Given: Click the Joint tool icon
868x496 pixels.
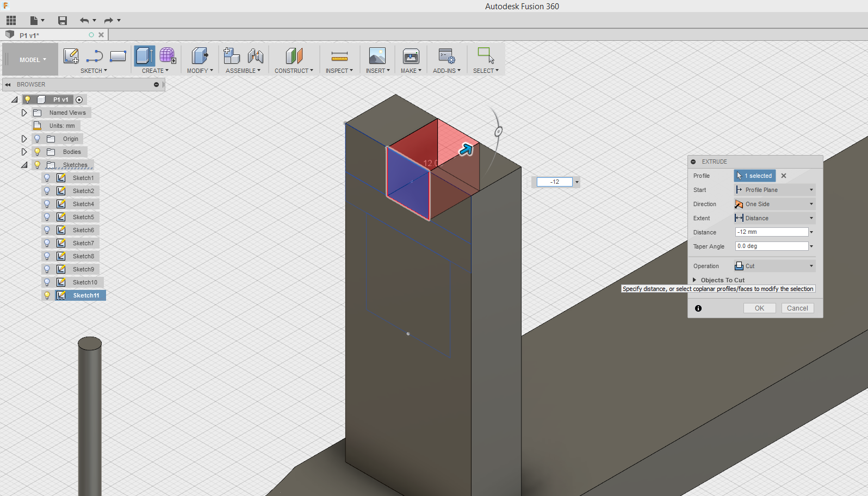Looking at the screenshot, I should (x=255, y=55).
